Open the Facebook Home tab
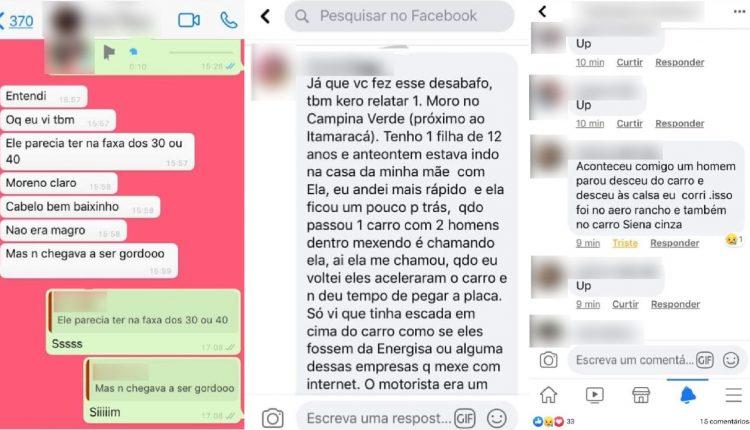This screenshot has height=430, width=750. [x=549, y=395]
